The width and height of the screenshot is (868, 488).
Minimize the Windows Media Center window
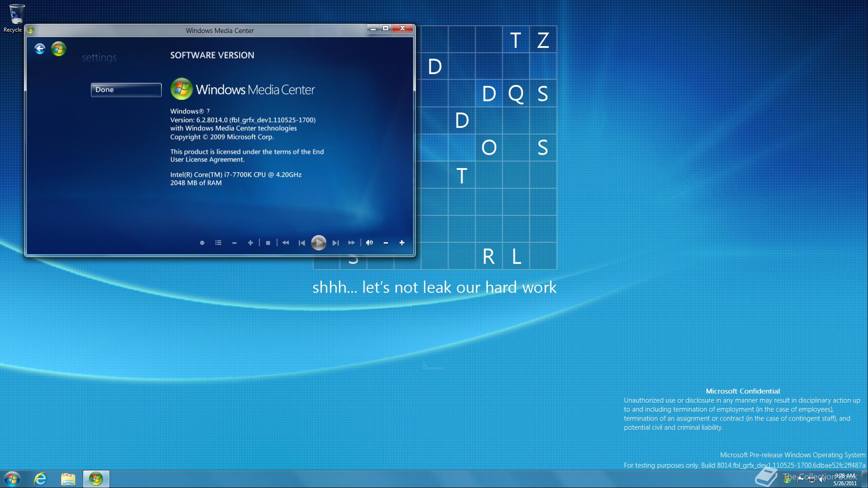tap(373, 29)
